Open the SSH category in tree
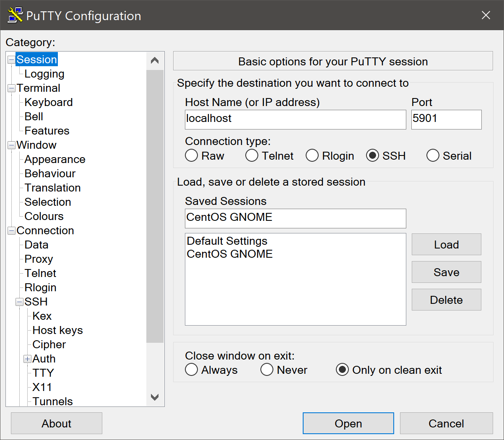The height and width of the screenshot is (440, 504). pyautogui.click(x=36, y=302)
